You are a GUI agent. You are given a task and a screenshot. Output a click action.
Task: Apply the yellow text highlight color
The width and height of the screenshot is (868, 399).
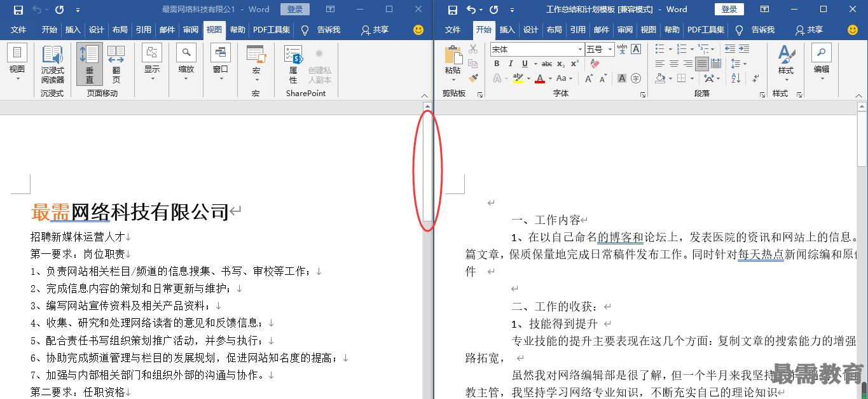coord(518,78)
